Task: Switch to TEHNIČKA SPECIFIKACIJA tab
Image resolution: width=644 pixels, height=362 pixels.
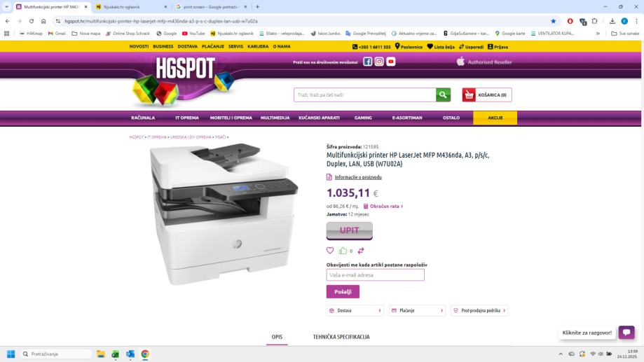Action: (341, 337)
